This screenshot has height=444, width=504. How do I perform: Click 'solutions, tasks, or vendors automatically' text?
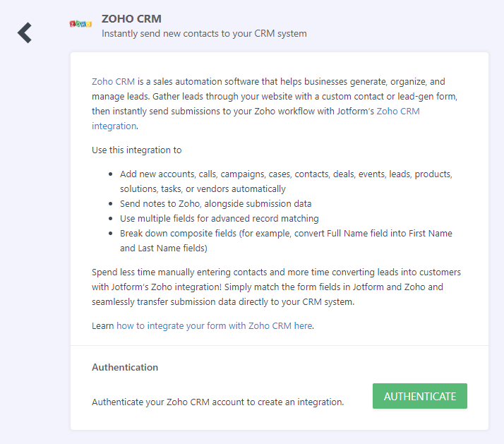[203, 188]
